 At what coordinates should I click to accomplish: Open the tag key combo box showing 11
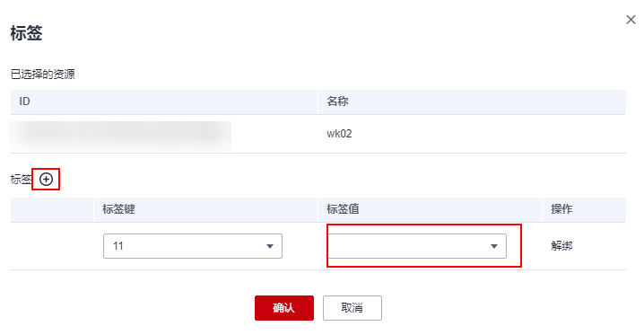(x=193, y=246)
